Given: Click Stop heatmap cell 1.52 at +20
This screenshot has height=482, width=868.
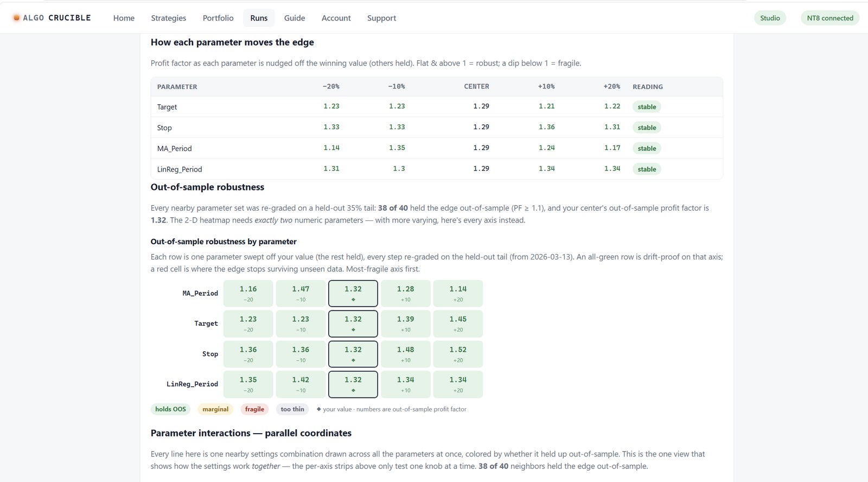Looking at the screenshot, I should click(458, 354).
